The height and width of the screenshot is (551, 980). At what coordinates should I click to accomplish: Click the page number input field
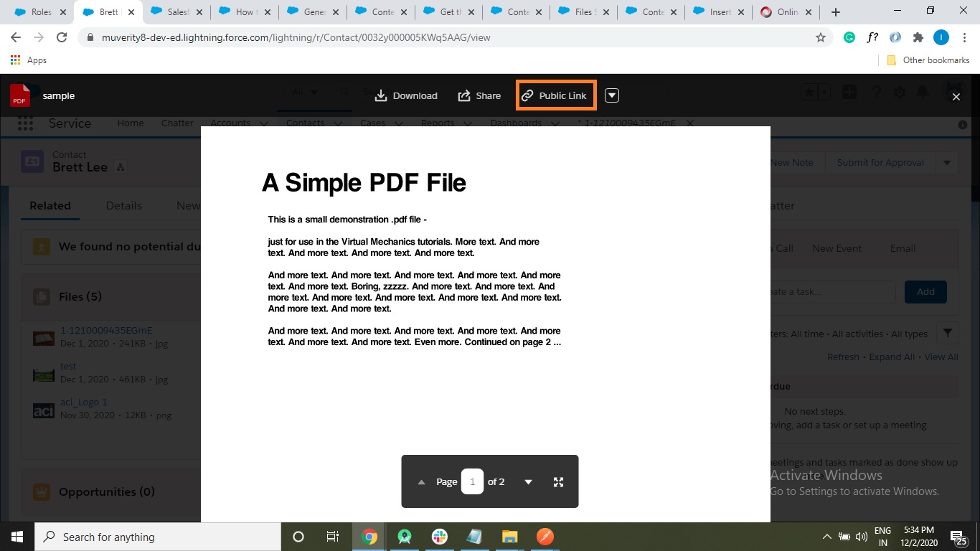point(472,481)
